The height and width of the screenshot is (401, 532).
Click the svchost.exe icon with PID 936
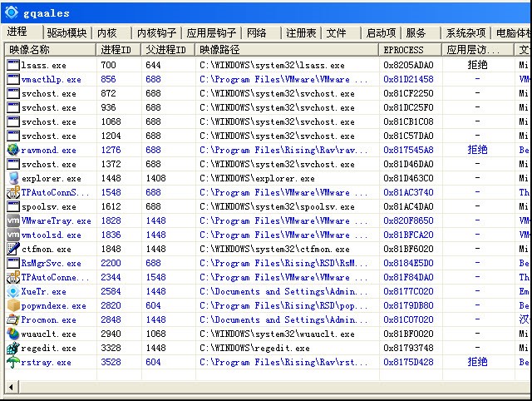13,107
